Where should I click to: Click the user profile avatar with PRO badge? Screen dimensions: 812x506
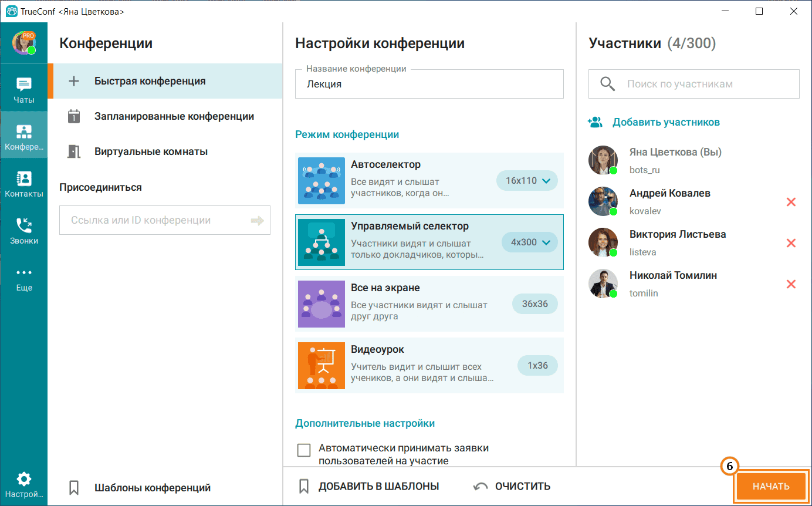24,43
